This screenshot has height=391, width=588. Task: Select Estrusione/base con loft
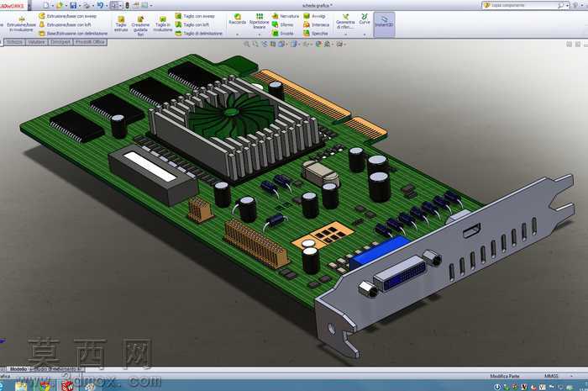tap(65, 24)
